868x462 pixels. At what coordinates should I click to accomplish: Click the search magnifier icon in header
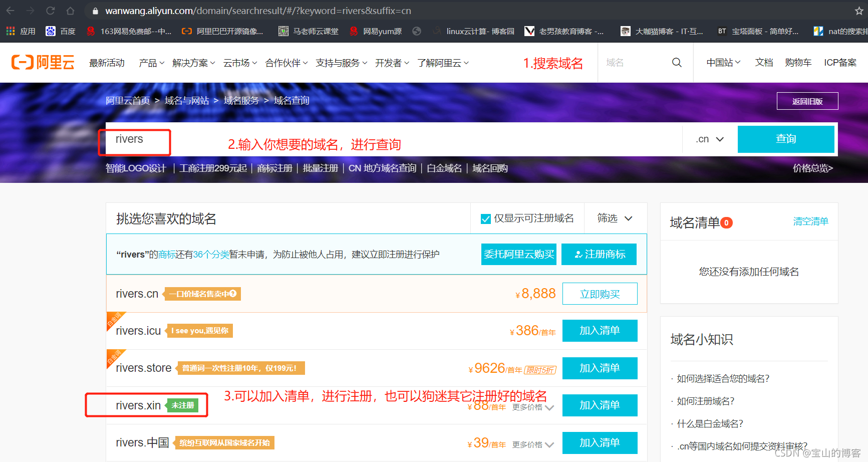coord(677,63)
